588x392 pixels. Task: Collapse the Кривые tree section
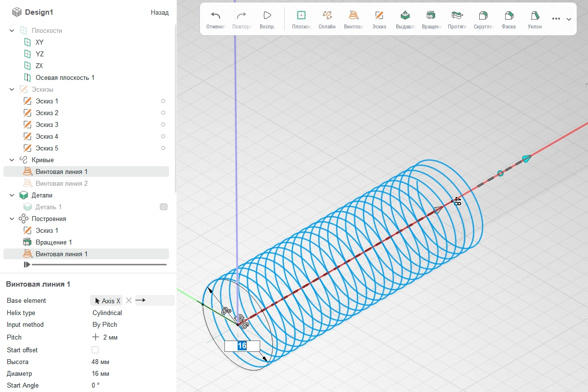12,160
